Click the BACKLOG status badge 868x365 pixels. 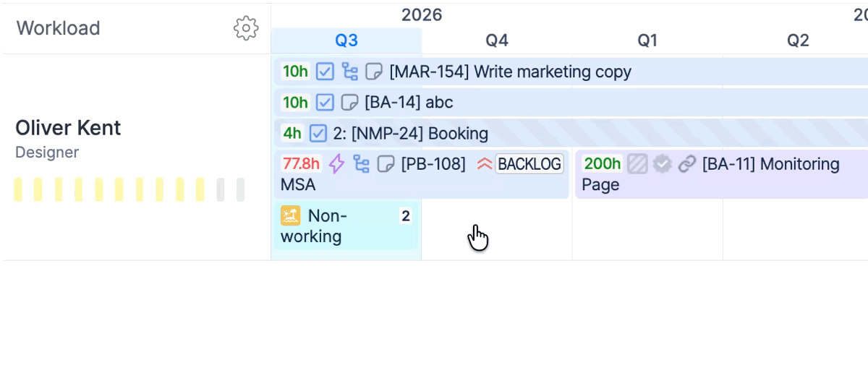point(529,164)
